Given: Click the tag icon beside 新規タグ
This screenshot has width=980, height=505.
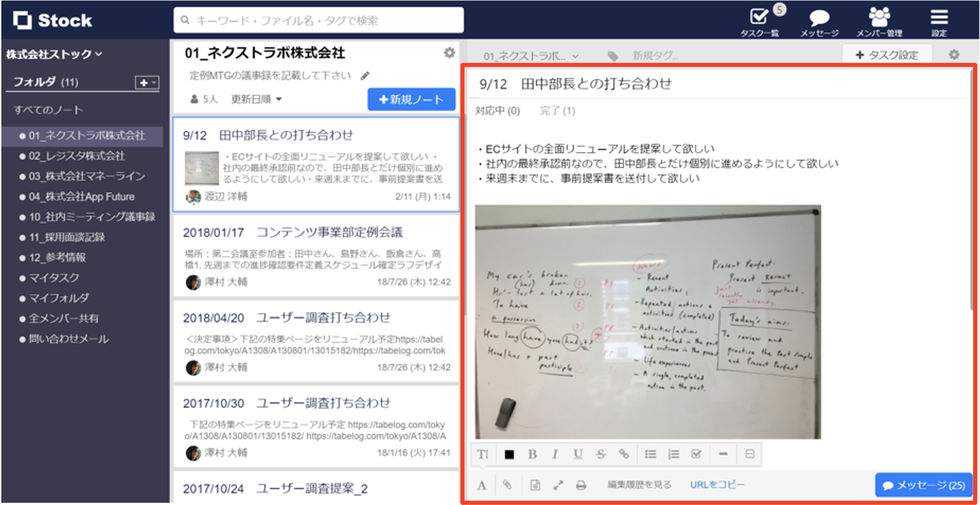Looking at the screenshot, I should [x=613, y=56].
